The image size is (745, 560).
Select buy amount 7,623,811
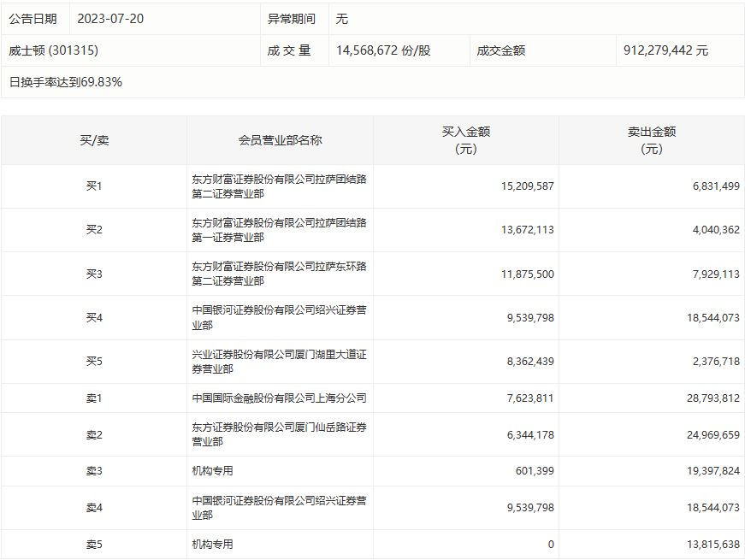click(x=530, y=398)
